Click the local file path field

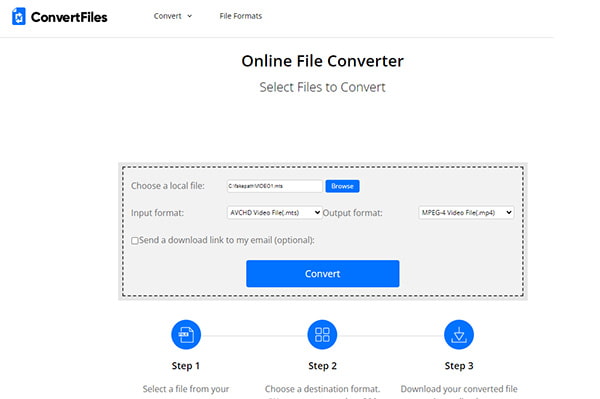pos(274,186)
